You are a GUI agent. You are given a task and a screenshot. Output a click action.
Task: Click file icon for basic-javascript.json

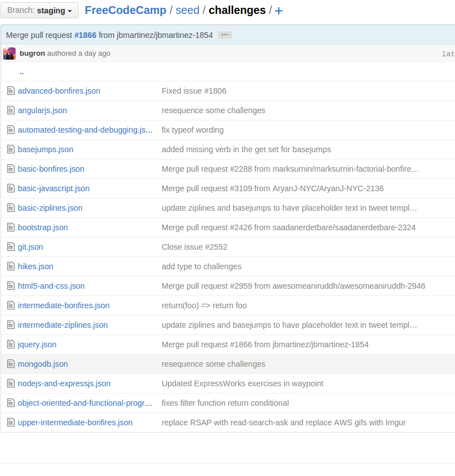pos(11,188)
